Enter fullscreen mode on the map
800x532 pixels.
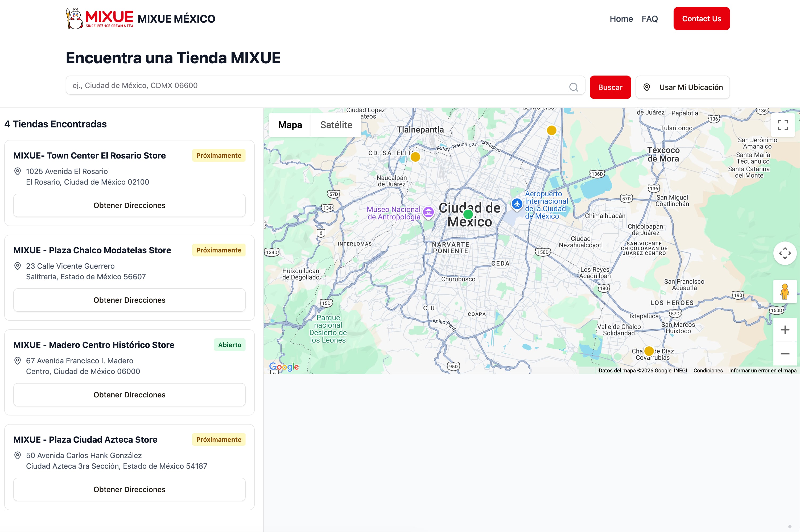[783, 125]
